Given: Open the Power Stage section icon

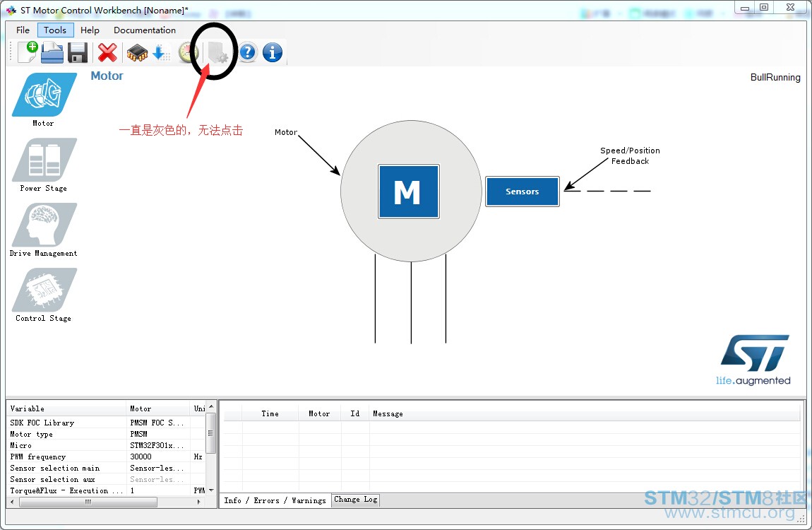Looking at the screenshot, I should tap(44, 160).
